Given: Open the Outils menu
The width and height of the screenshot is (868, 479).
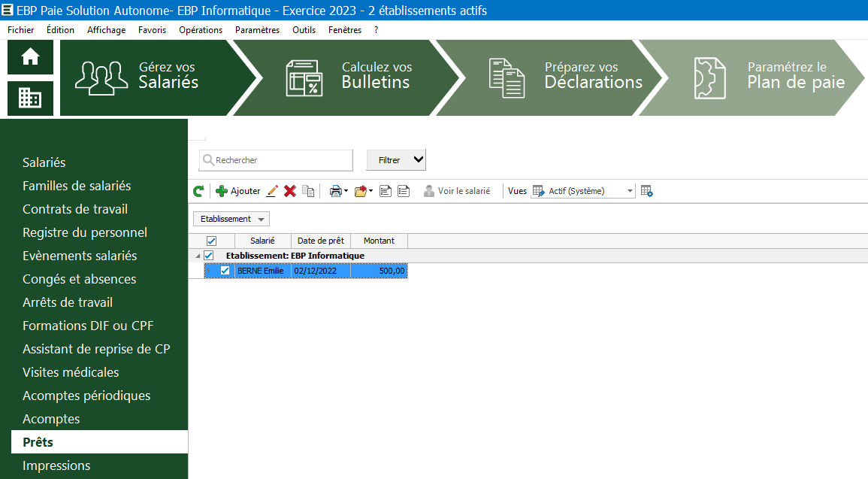Looking at the screenshot, I should pyautogui.click(x=304, y=30).
